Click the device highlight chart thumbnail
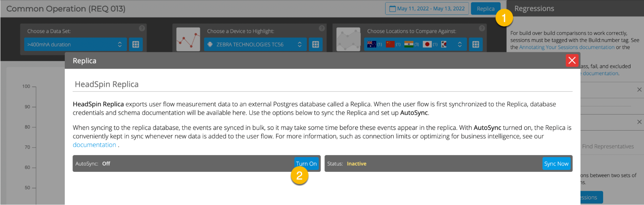The height and width of the screenshot is (205, 644). coord(188,39)
